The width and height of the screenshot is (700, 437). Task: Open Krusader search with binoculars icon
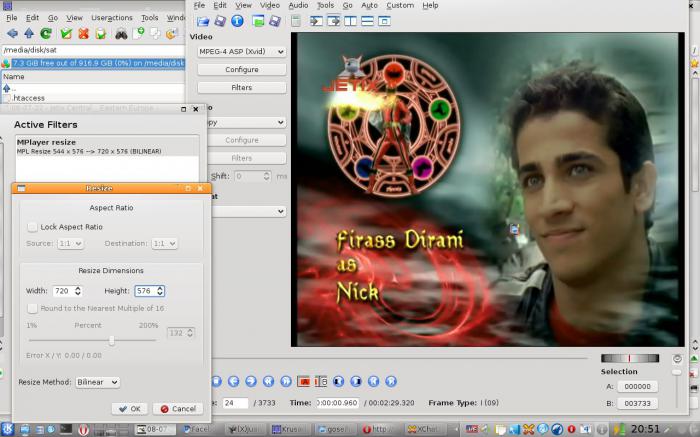click(x=121, y=33)
